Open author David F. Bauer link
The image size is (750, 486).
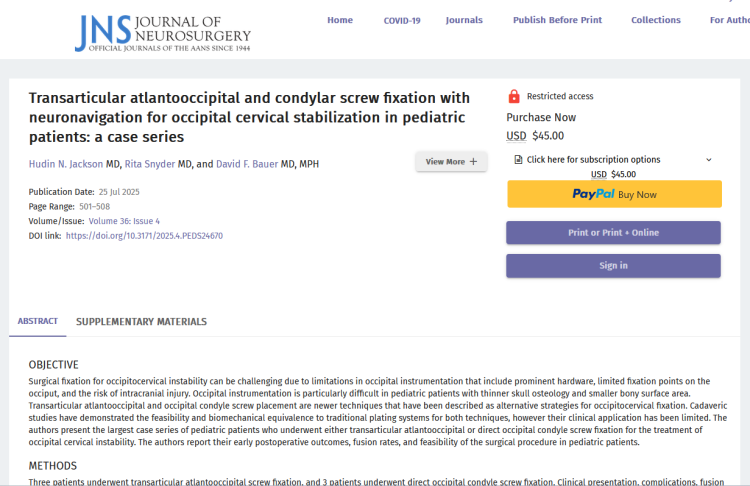click(247, 164)
